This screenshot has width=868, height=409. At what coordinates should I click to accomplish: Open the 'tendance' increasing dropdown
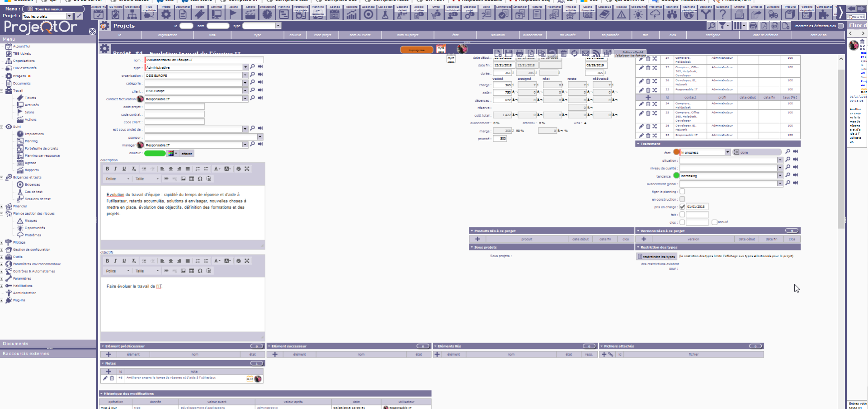click(780, 176)
